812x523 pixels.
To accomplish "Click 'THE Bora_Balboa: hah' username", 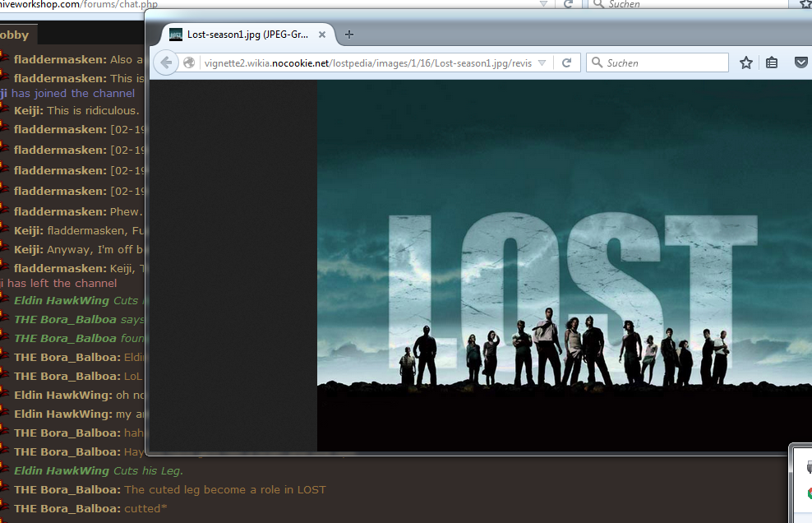I will click(67, 433).
